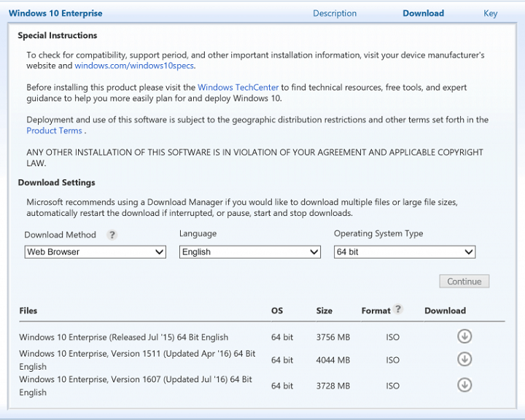Click the Format column header
The image size is (525, 420).
pos(376,311)
